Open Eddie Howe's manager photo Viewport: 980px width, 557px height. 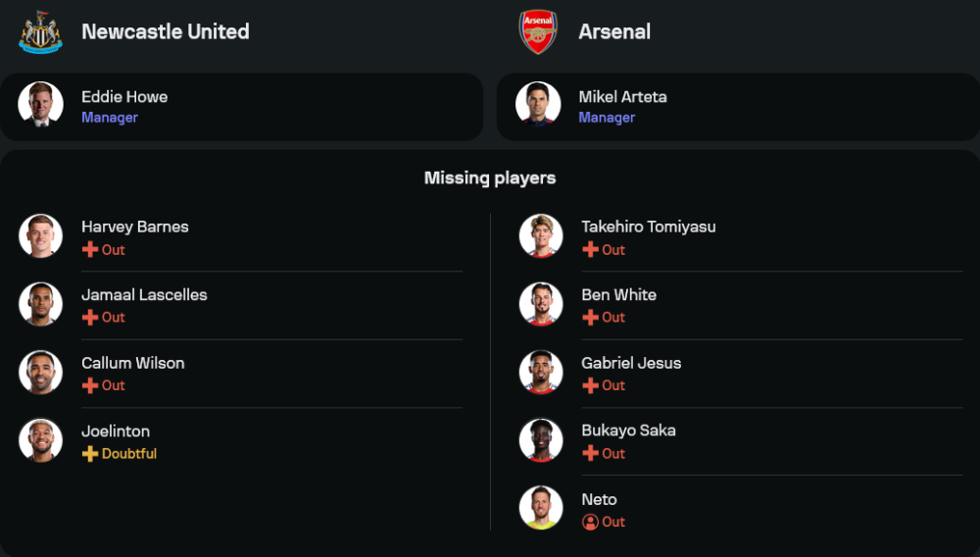(x=41, y=104)
